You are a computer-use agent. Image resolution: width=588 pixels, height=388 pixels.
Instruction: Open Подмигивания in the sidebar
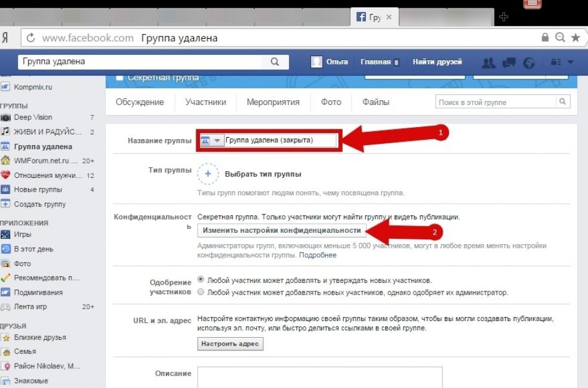(x=38, y=292)
